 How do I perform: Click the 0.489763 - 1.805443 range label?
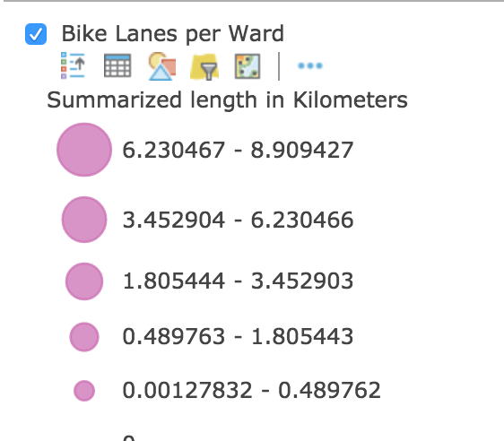click(x=238, y=337)
